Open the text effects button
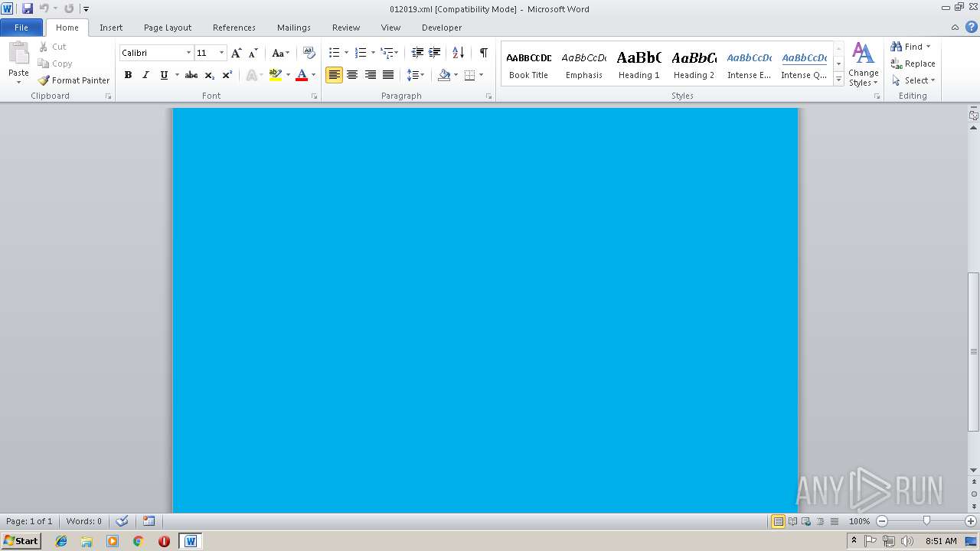Image resolution: width=980 pixels, height=551 pixels. pyautogui.click(x=251, y=75)
